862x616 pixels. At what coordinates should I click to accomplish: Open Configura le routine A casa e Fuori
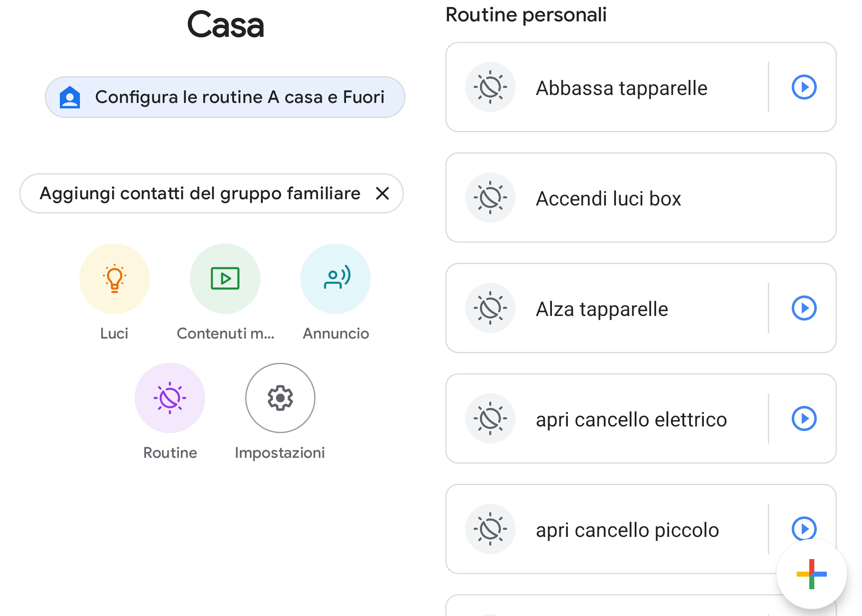pyautogui.click(x=225, y=96)
